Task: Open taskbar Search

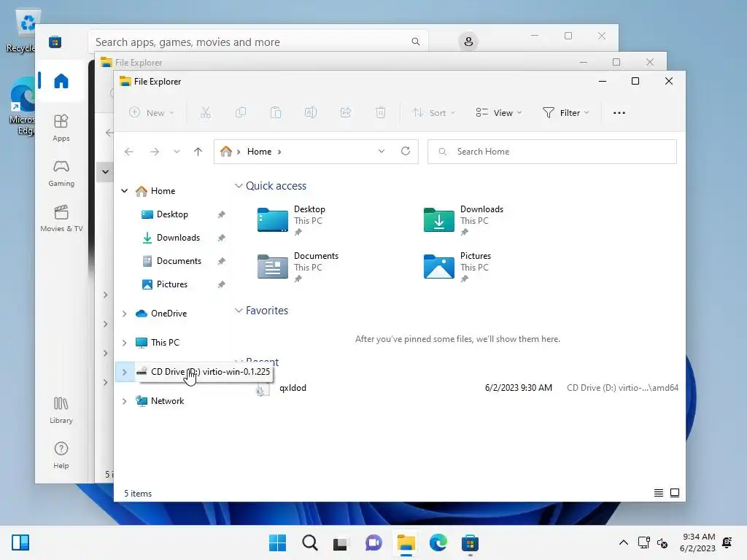Action: pyautogui.click(x=309, y=542)
